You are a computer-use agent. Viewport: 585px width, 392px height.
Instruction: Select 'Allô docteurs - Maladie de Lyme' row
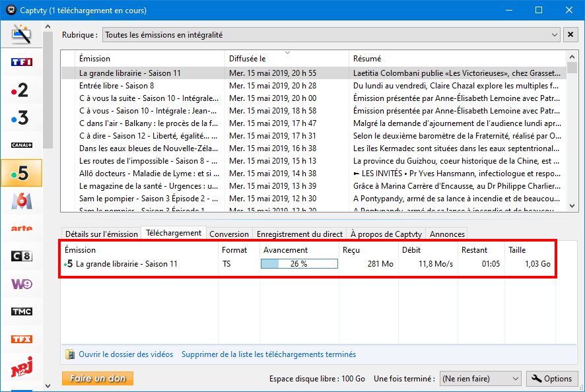click(x=314, y=174)
